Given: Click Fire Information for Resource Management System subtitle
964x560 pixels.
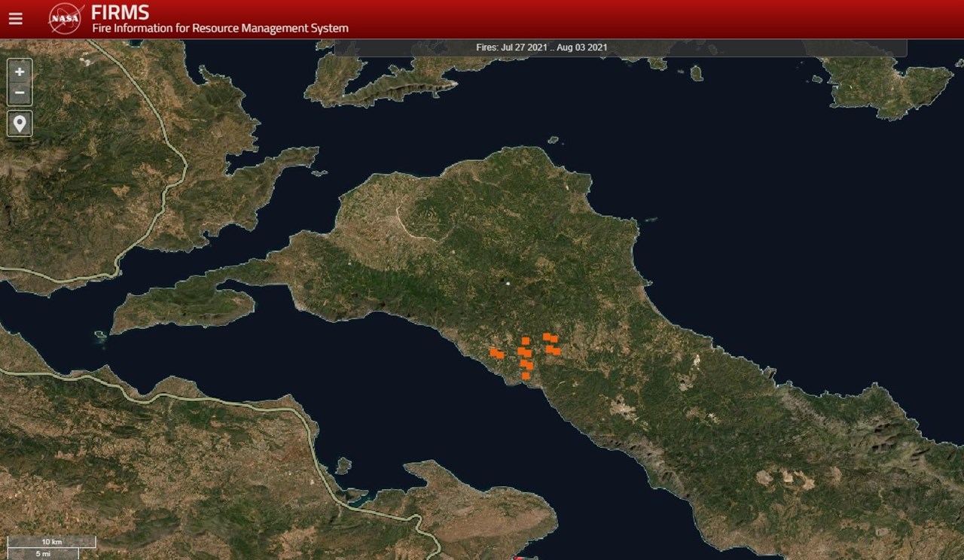Looking at the screenshot, I should [220, 29].
